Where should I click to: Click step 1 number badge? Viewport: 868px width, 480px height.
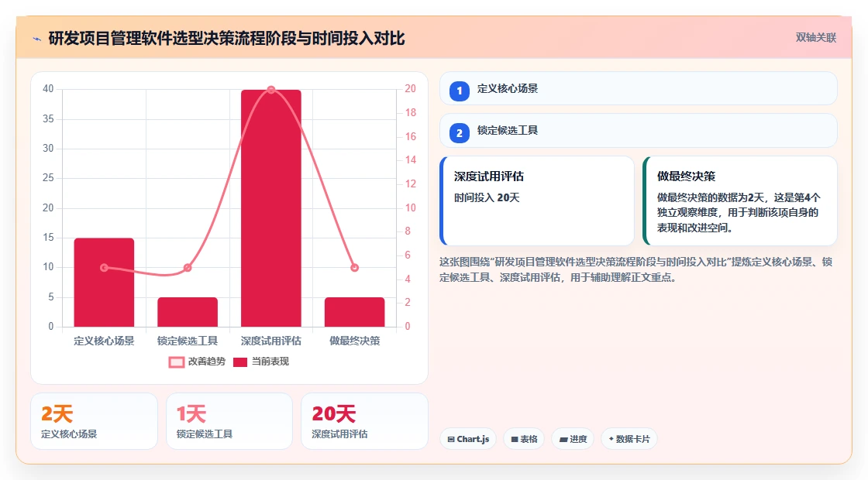459,91
